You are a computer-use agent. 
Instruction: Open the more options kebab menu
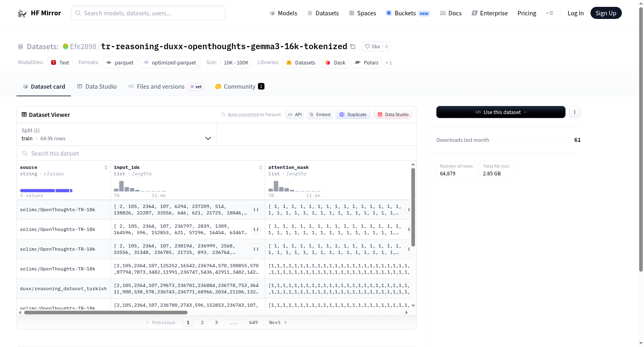tap(575, 112)
